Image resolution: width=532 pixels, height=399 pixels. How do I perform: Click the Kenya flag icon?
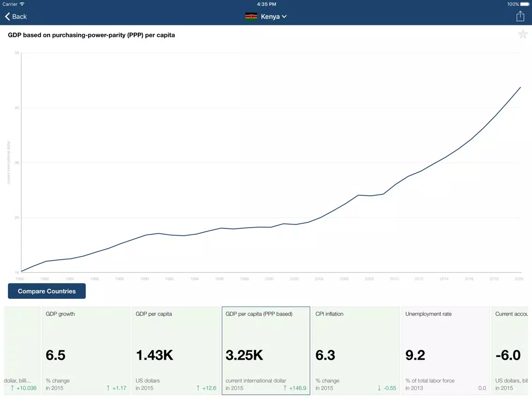pyautogui.click(x=251, y=16)
